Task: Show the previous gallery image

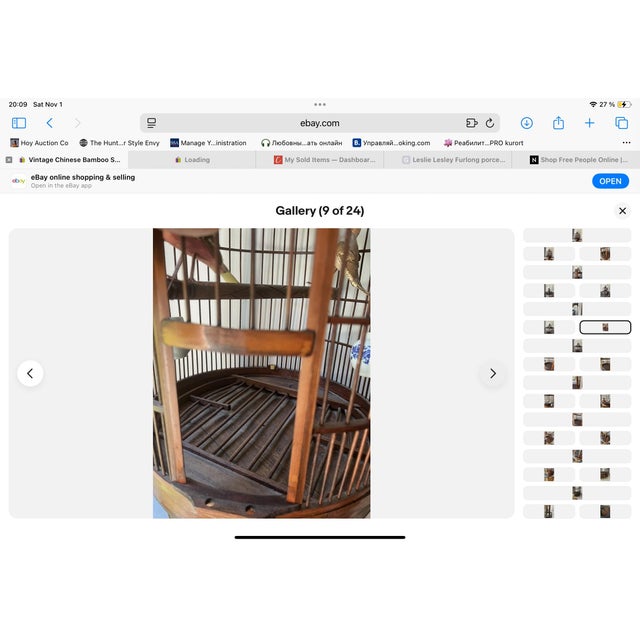Action: click(30, 373)
